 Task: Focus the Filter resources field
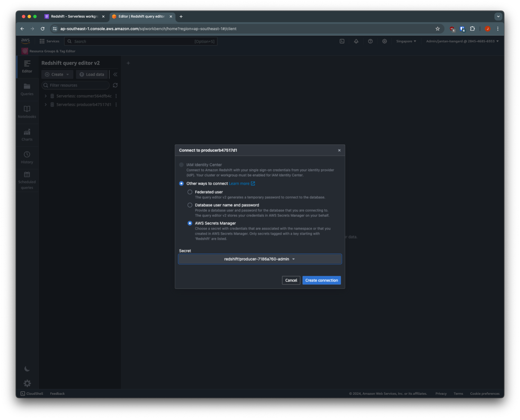pos(76,85)
